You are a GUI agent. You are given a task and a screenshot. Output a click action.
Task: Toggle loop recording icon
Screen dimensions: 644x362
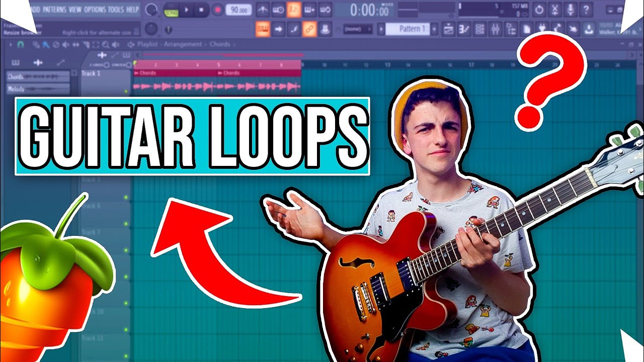click(325, 9)
